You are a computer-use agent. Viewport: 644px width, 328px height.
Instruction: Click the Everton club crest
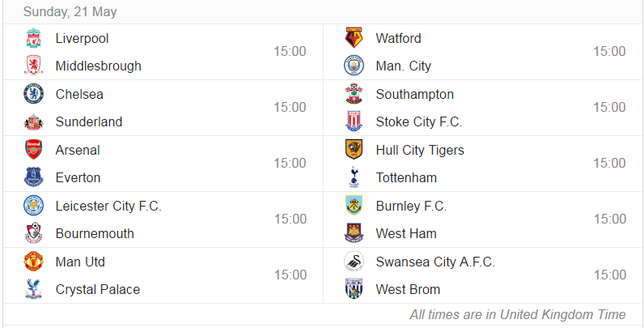point(33,177)
